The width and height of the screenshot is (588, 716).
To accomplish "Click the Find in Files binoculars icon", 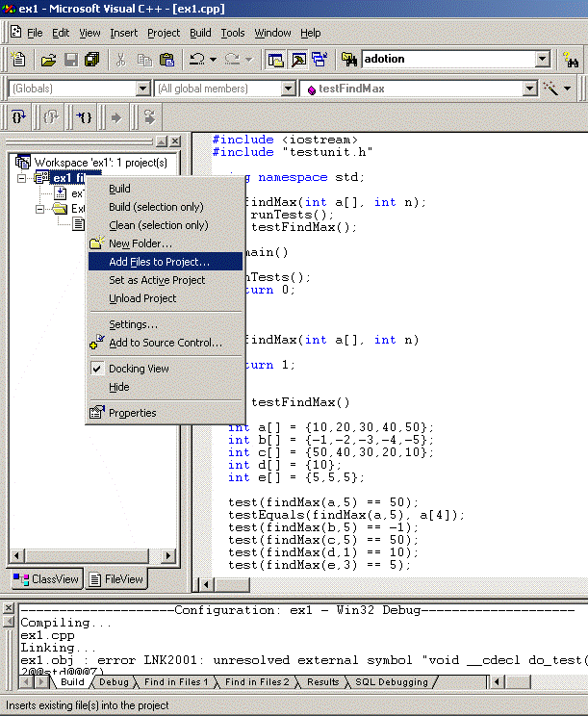I will [x=349, y=60].
